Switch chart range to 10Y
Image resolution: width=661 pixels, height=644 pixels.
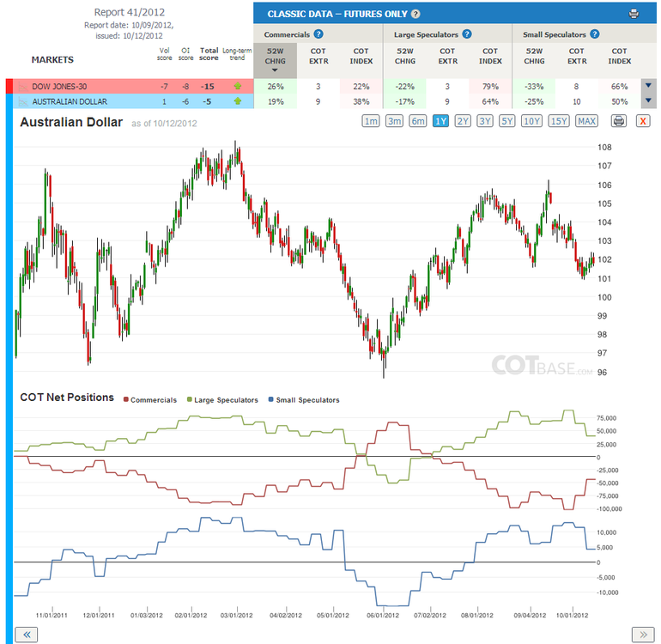coord(531,121)
